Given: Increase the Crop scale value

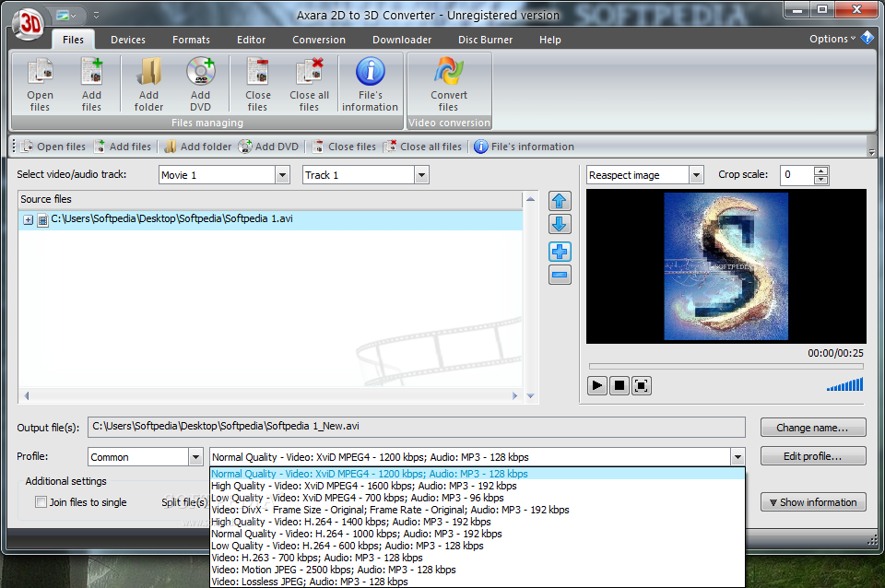Looking at the screenshot, I should [821, 171].
